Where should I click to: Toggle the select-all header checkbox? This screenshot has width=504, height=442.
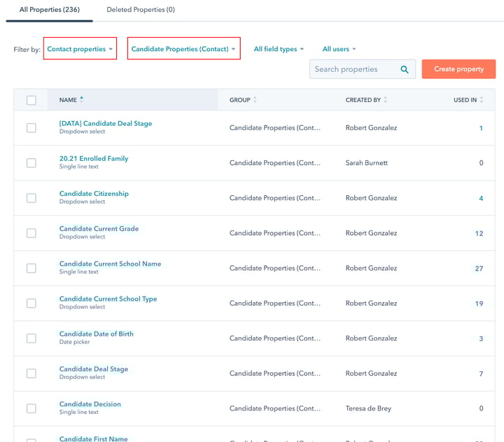[x=31, y=100]
